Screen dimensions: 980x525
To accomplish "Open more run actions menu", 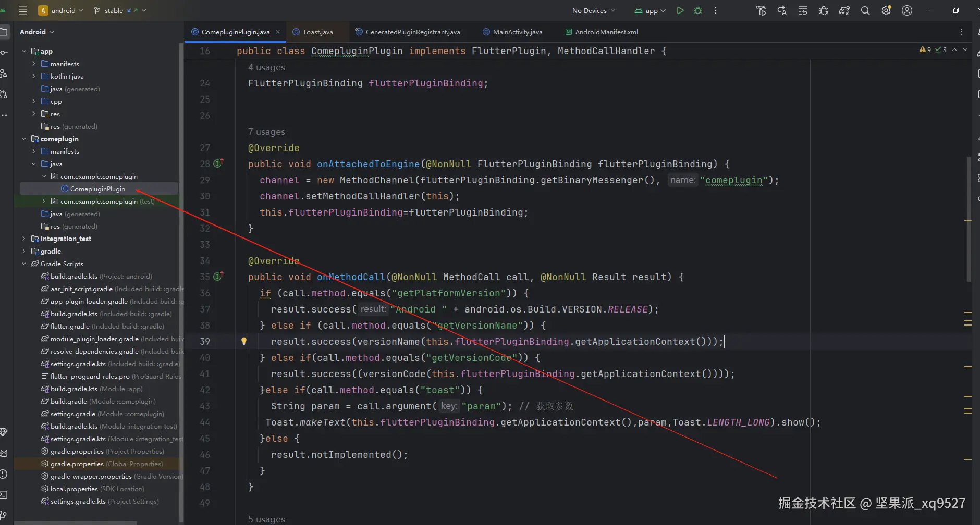I will pos(716,10).
